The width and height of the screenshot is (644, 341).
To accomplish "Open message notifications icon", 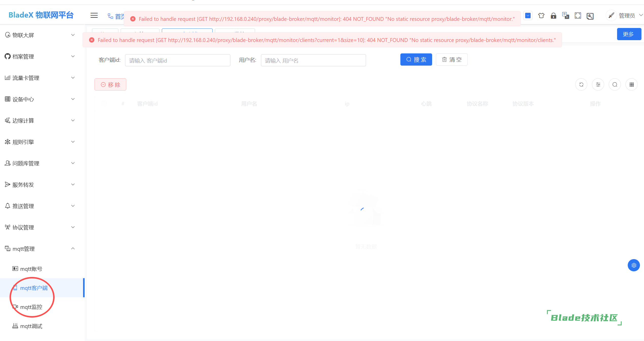I will [528, 16].
